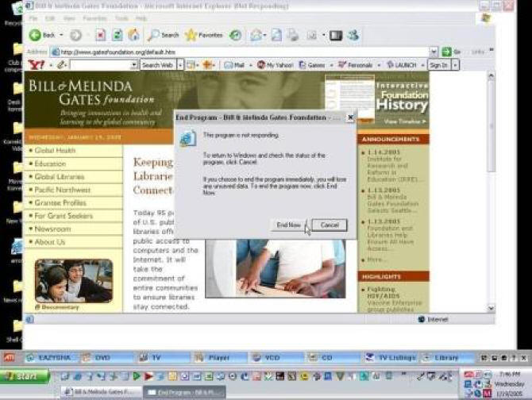
Task: Open the Search Web dropdown arrow
Action: [179, 65]
